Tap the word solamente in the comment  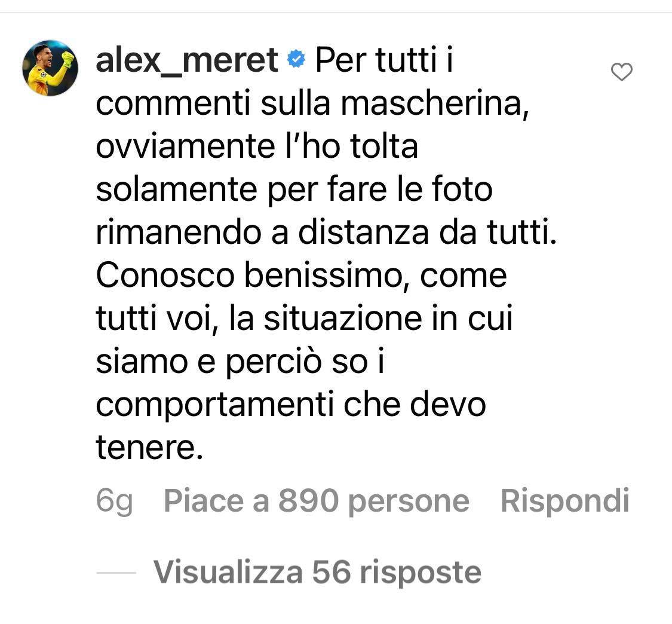(177, 189)
